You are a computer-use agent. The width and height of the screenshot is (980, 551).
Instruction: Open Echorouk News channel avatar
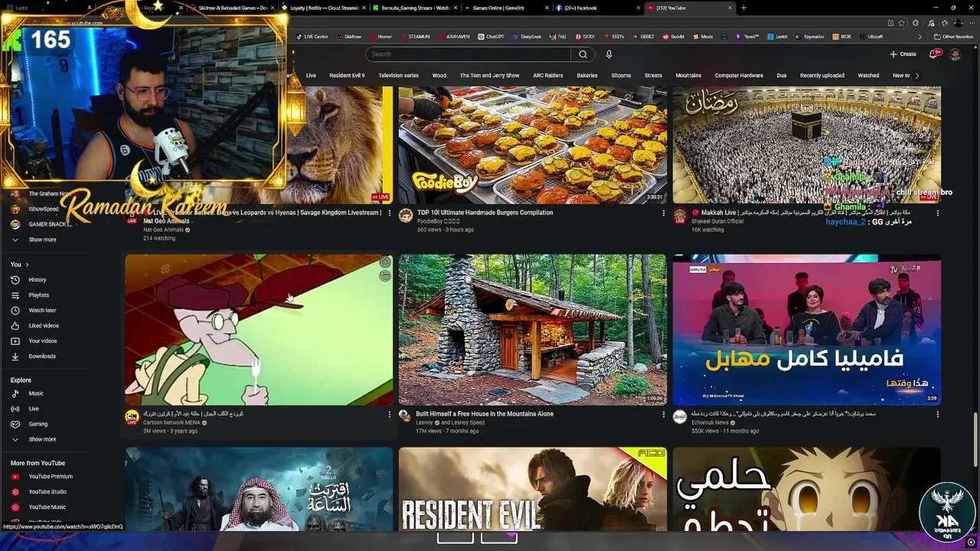click(680, 417)
